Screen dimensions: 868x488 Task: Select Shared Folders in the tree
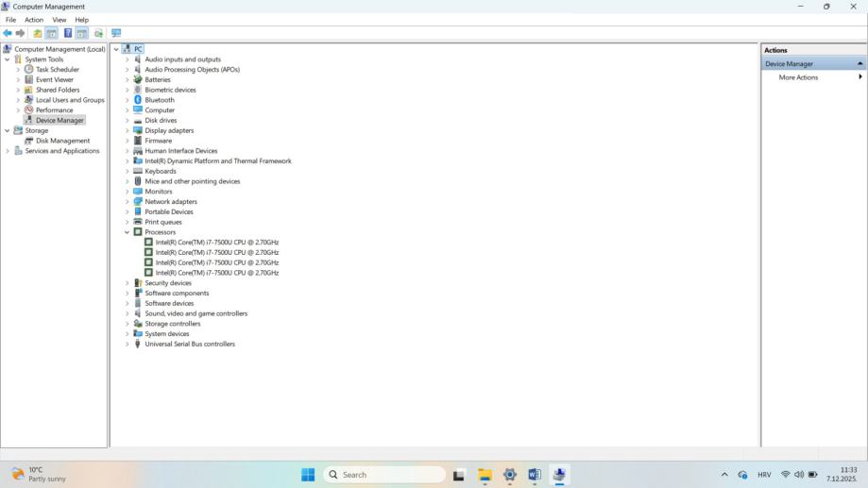[58, 90]
